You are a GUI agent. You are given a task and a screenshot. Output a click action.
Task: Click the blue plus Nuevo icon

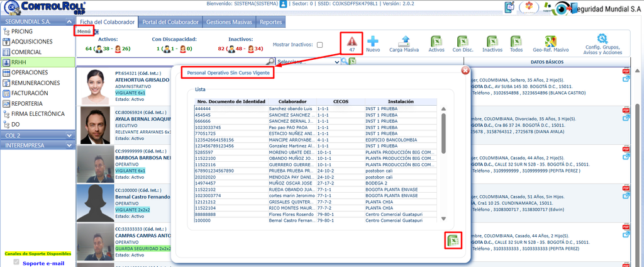click(373, 41)
